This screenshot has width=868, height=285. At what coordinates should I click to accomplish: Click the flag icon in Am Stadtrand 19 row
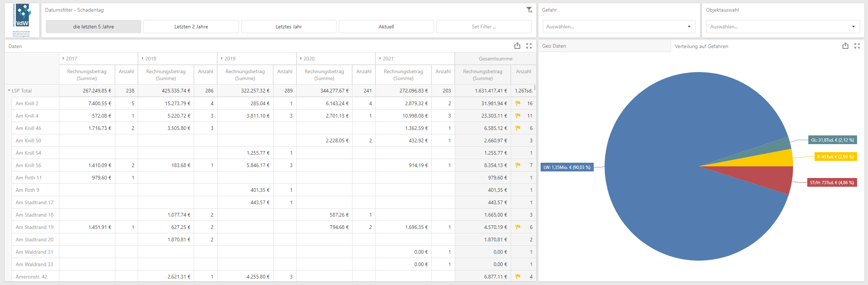click(x=518, y=227)
